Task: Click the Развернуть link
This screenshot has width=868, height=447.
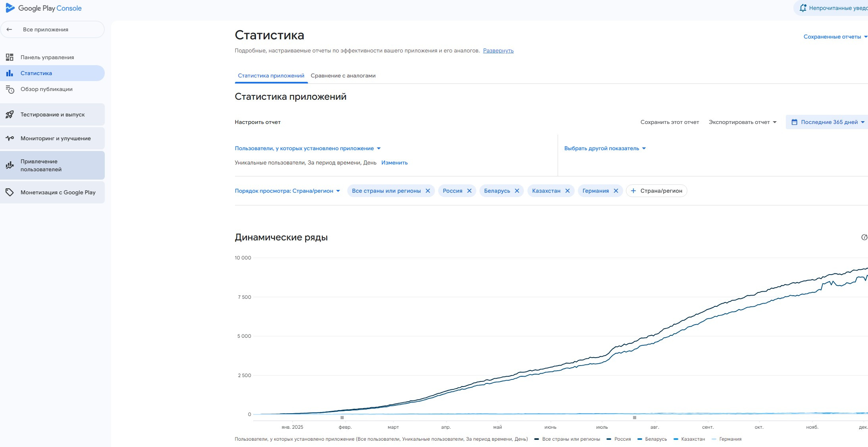Action: (498, 50)
